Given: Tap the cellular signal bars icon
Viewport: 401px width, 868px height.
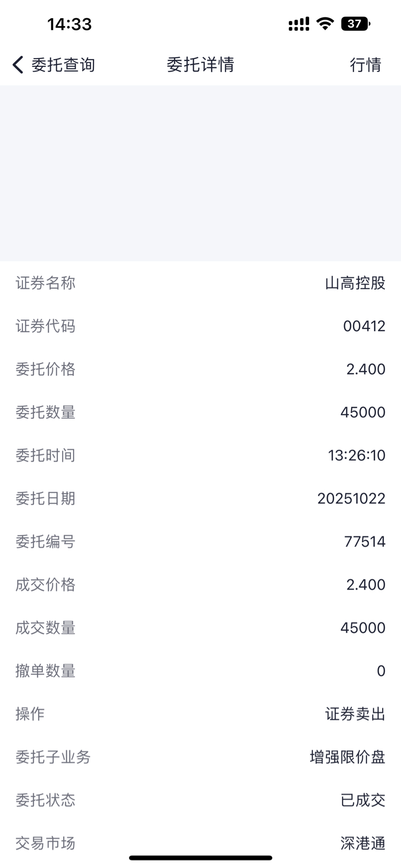Looking at the screenshot, I should [x=299, y=24].
